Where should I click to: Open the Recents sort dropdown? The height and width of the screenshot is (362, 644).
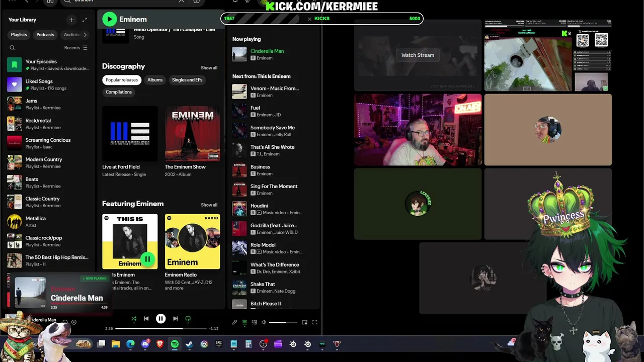tap(76, 48)
